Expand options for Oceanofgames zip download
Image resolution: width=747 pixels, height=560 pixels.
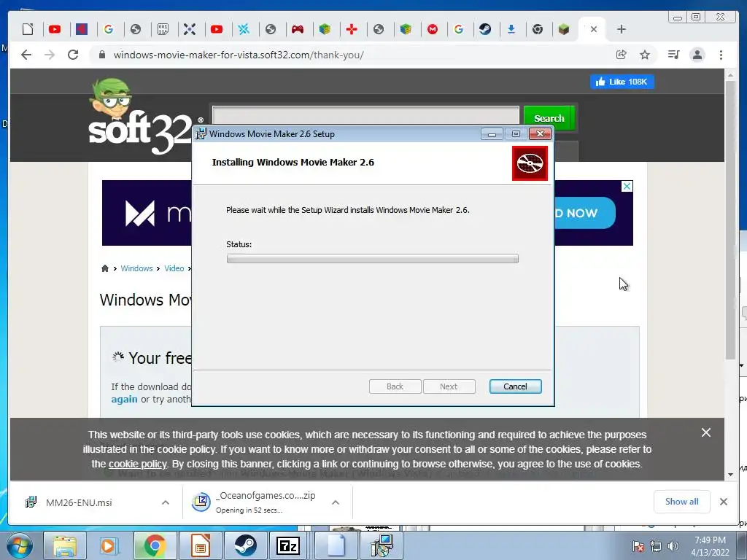[336, 502]
